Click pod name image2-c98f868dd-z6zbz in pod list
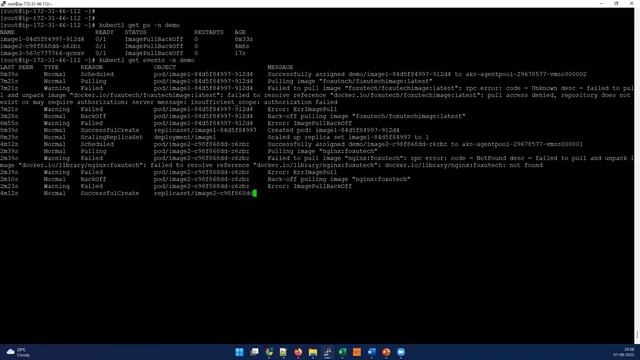 click(40, 46)
